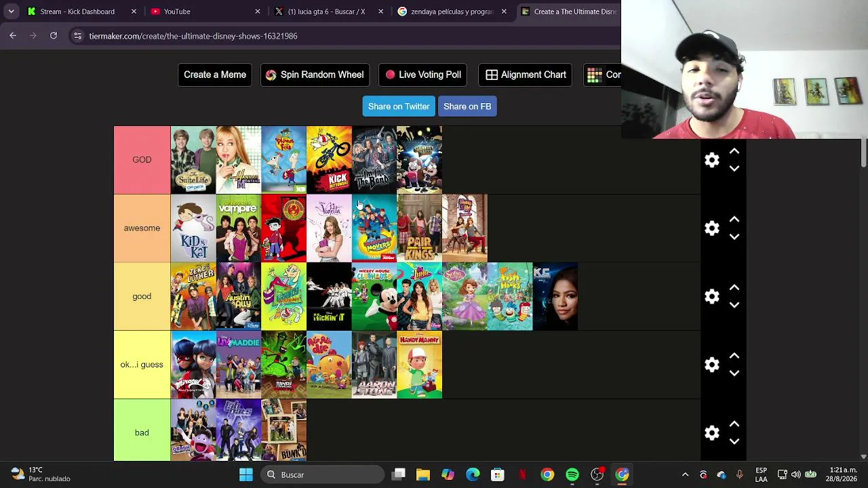The height and width of the screenshot is (488, 868).
Task: Open File Explorer from the taskbar
Action: pyautogui.click(x=423, y=474)
